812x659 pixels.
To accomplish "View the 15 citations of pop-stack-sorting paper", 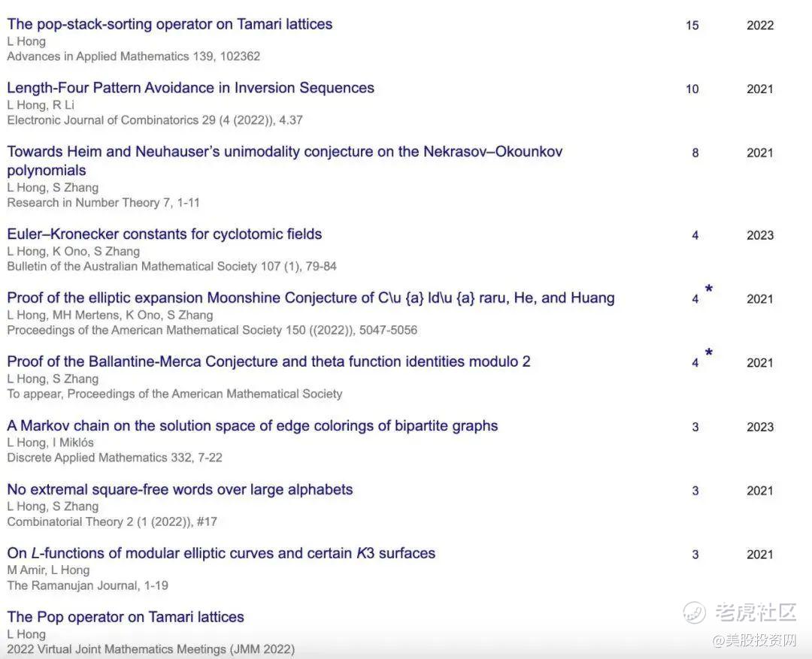I will point(692,26).
